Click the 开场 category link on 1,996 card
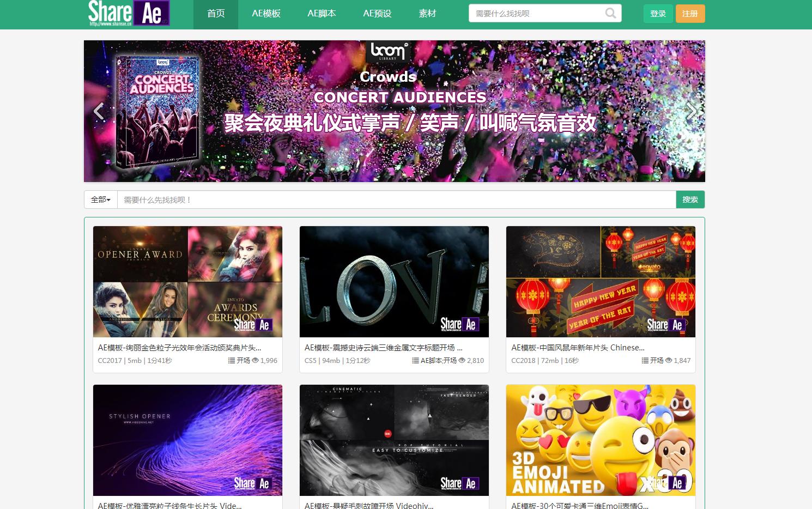Viewport: 812px width, 509px height. click(x=243, y=361)
